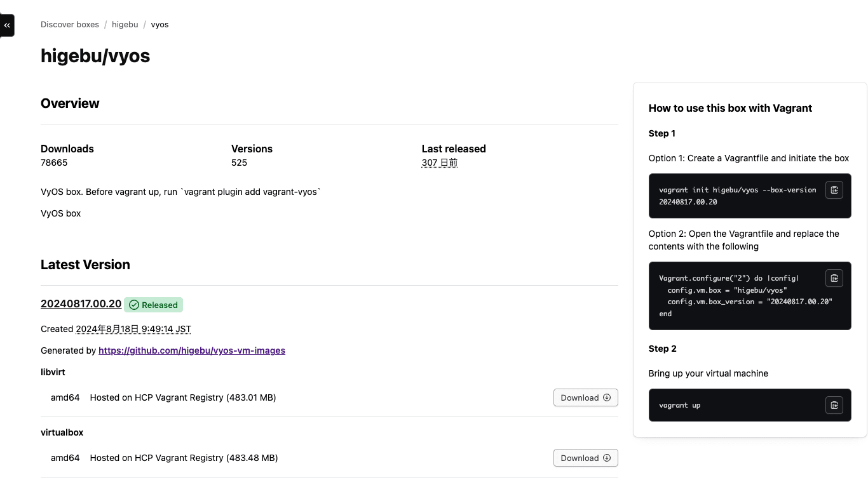
Task: Click the downloads count 78665
Action: [54, 163]
